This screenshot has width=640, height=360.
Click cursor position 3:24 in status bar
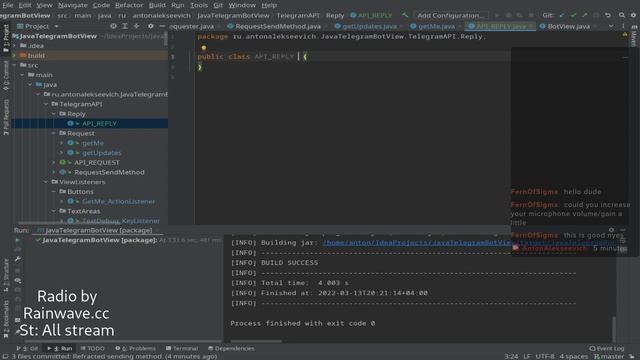pos(511,356)
